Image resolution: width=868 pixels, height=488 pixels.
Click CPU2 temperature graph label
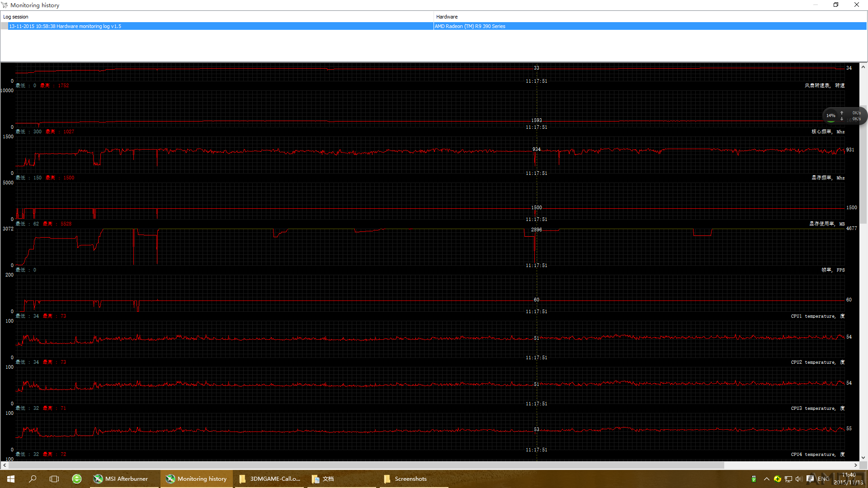tap(817, 362)
